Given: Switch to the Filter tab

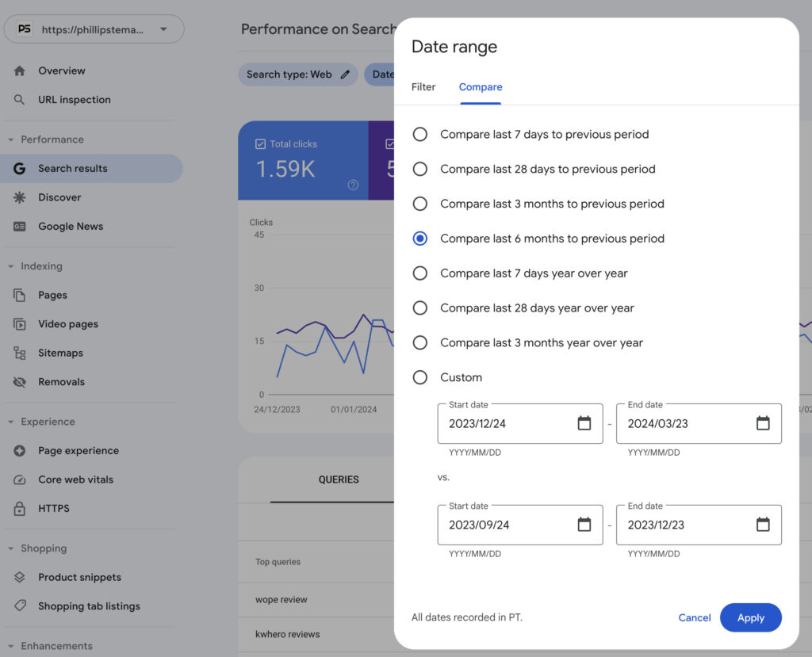Looking at the screenshot, I should tap(423, 87).
